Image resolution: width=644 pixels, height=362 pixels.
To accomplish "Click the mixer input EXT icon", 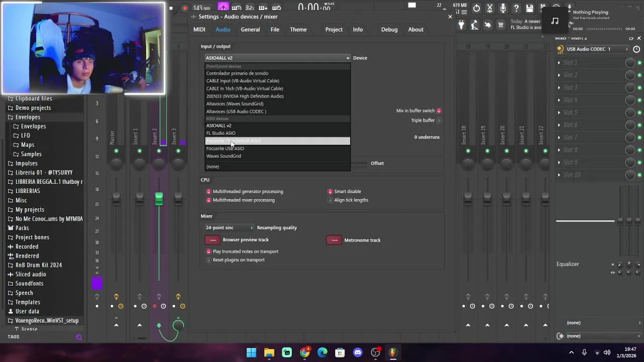I will click(x=560, y=49).
